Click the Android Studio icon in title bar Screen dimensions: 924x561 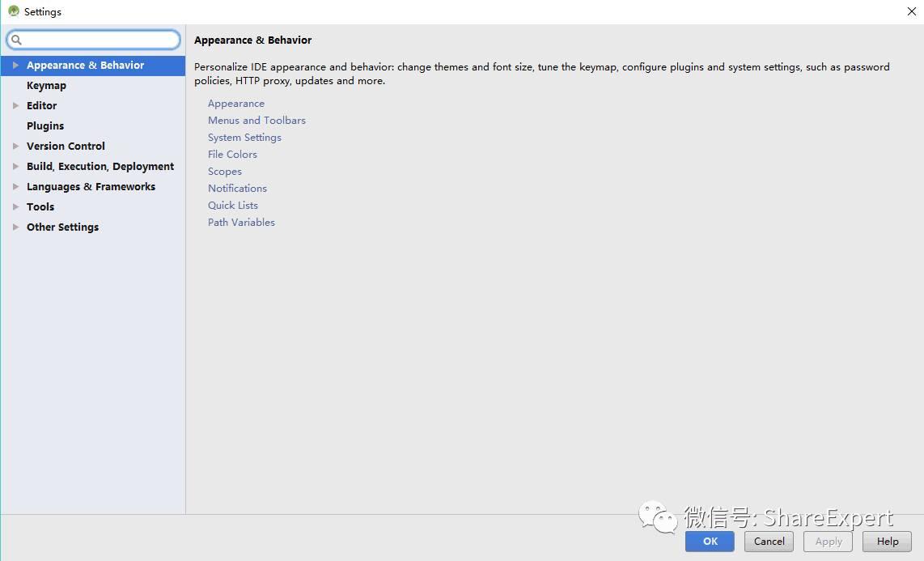13,11
